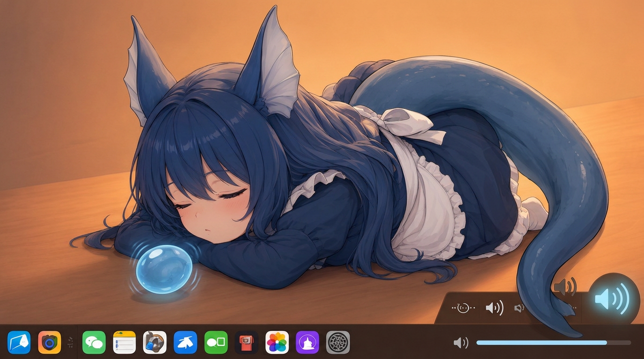
Task: Select the white speaker icon in the popup
Action: pos(494,308)
